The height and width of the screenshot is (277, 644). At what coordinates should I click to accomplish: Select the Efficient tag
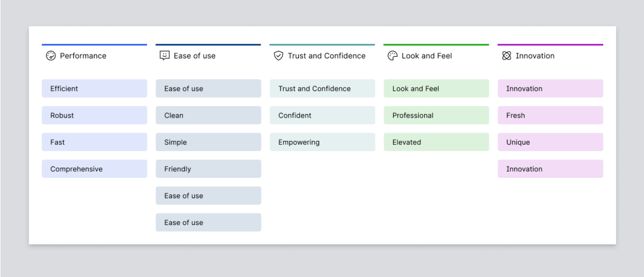pos(94,88)
